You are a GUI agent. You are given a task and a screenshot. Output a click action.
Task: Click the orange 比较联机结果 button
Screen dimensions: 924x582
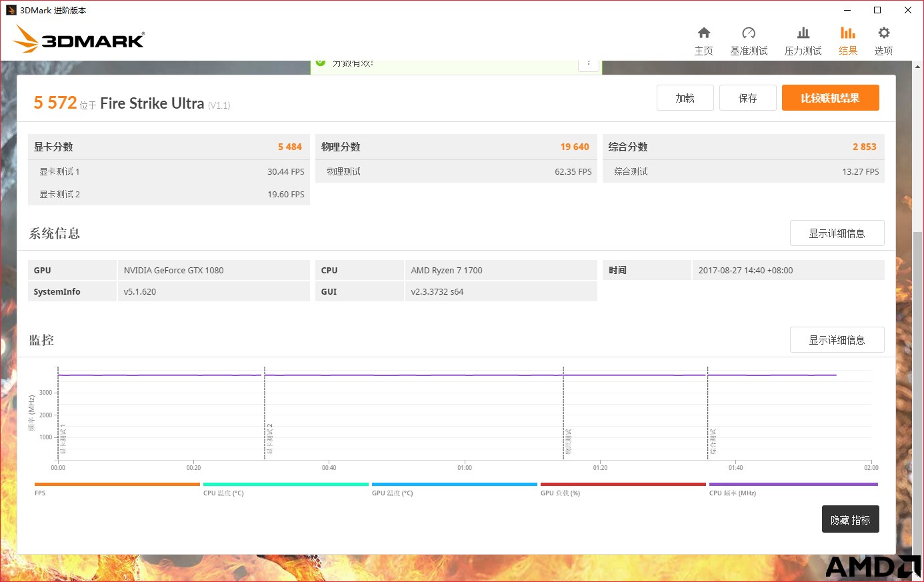[x=831, y=98]
